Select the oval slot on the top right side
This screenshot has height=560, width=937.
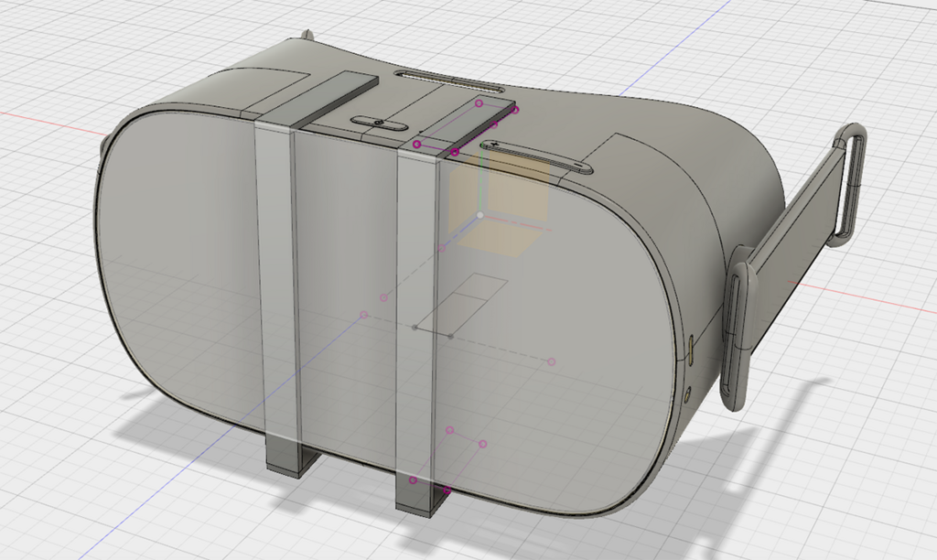point(538,156)
